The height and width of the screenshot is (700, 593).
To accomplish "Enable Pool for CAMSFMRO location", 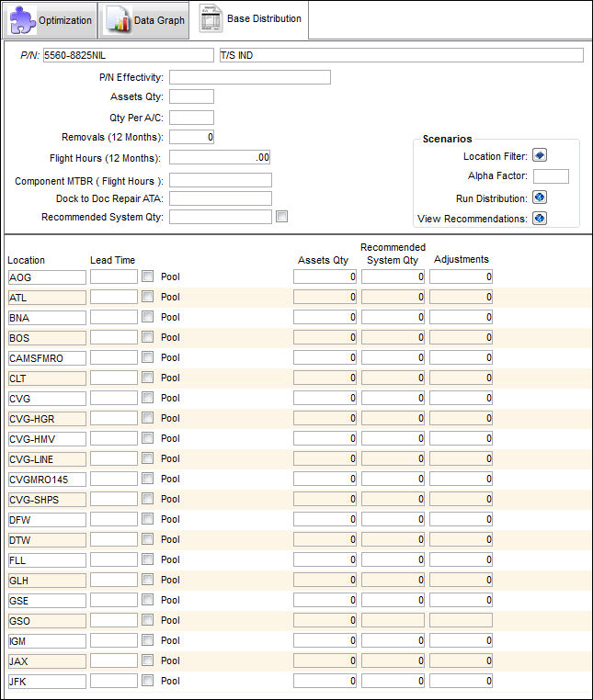I will tap(147, 357).
